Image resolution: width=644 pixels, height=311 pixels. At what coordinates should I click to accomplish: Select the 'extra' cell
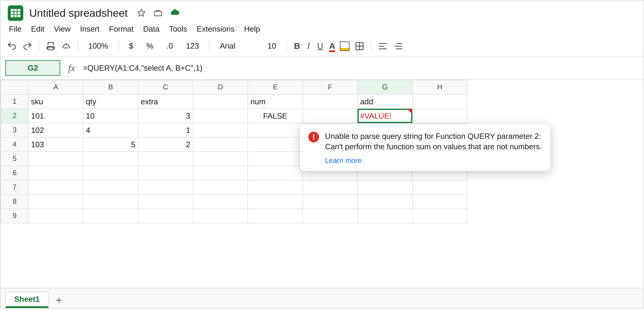(165, 102)
